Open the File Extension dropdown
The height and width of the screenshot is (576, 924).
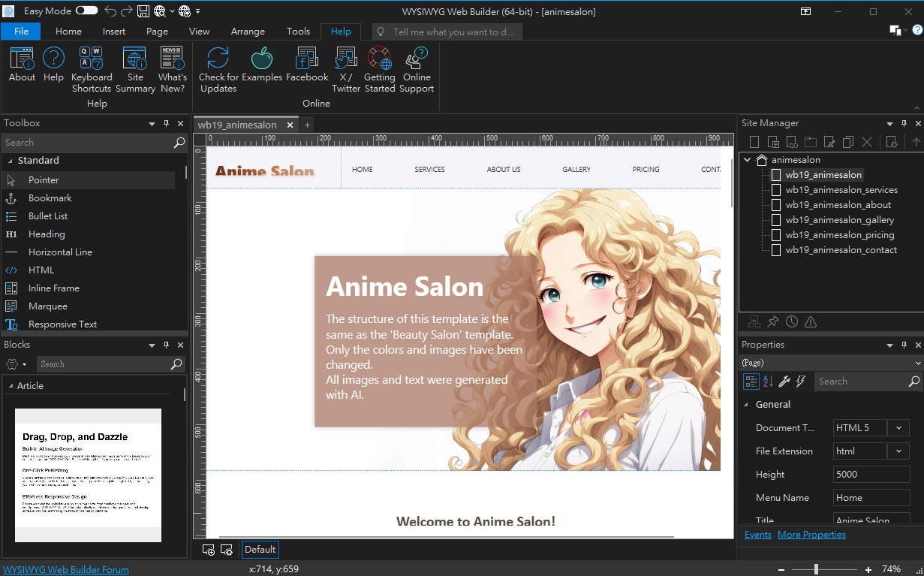898,451
